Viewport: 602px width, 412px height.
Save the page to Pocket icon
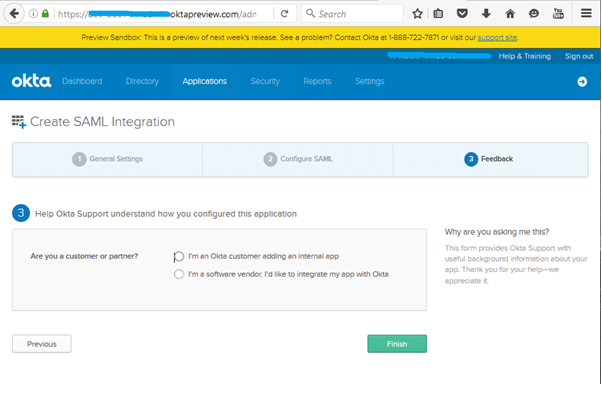pyautogui.click(x=462, y=14)
